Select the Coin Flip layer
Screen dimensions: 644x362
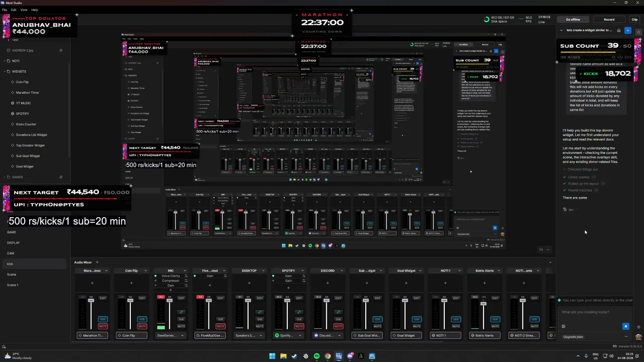22,82
